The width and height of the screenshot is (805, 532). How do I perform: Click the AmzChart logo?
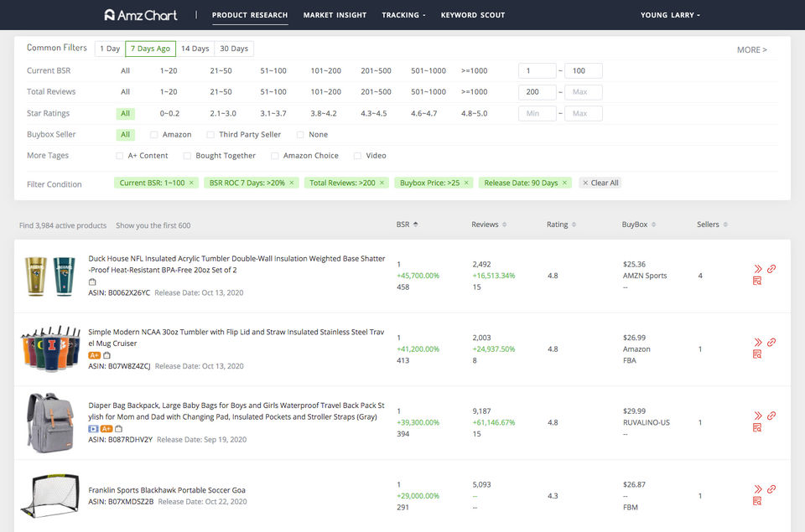[141, 15]
